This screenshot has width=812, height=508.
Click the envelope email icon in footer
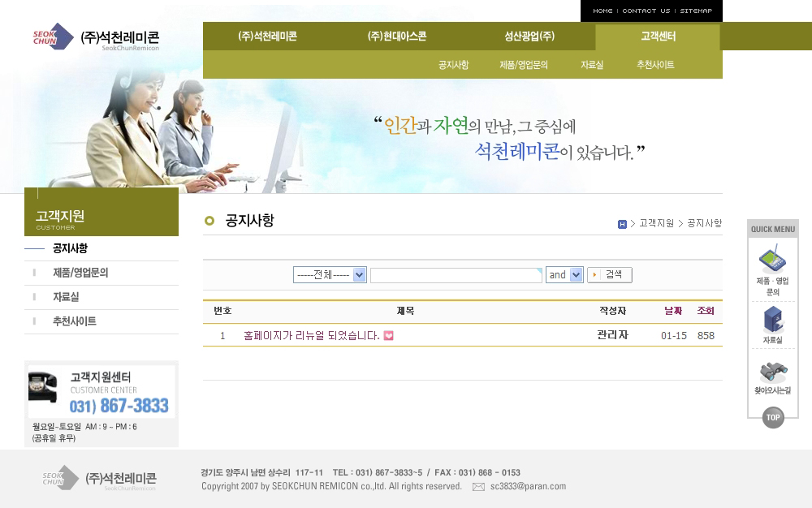point(478,487)
